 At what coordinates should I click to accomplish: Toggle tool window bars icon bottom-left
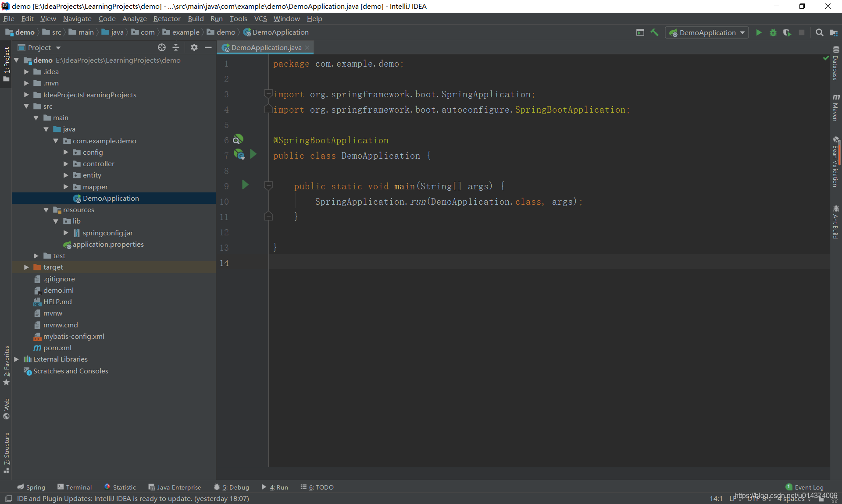(9, 499)
